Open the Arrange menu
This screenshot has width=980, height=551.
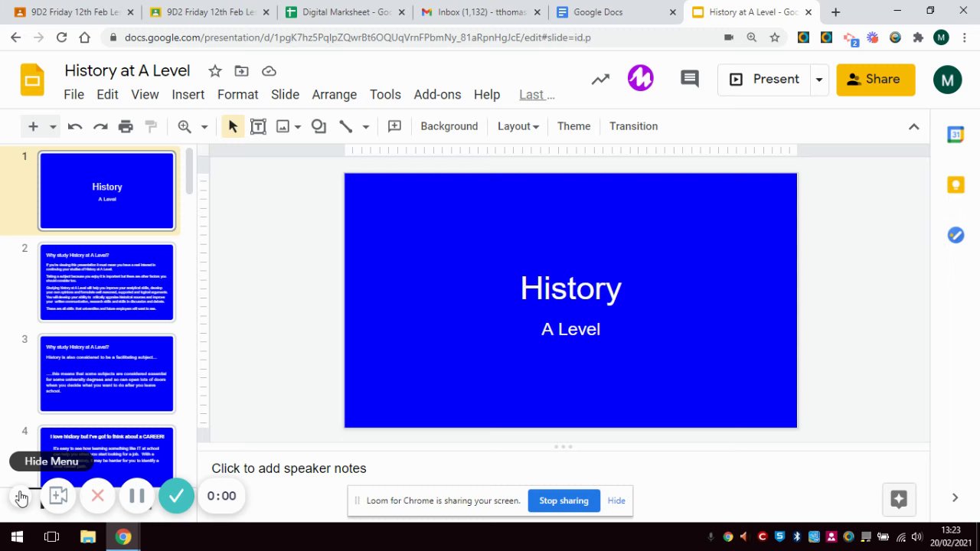click(334, 94)
